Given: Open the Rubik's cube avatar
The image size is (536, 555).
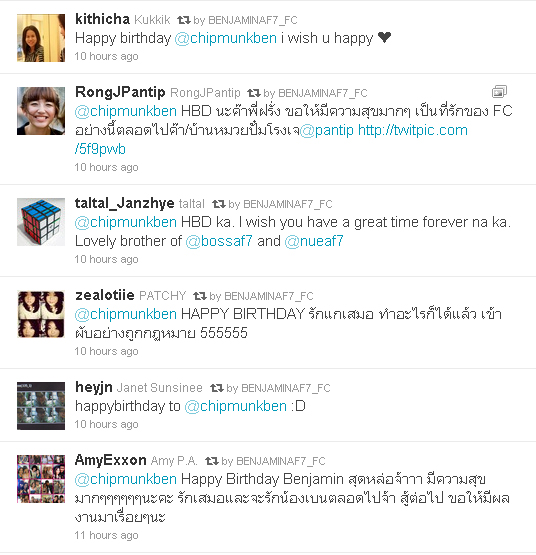Looking at the screenshot, I should [41, 222].
